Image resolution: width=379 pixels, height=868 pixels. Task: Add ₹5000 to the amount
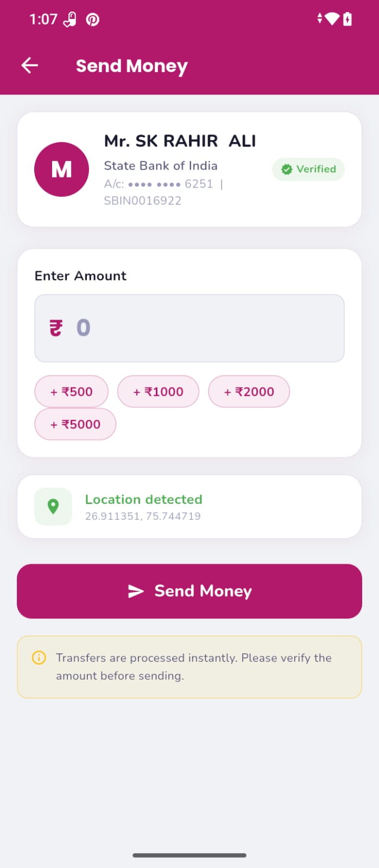pos(75,424)
